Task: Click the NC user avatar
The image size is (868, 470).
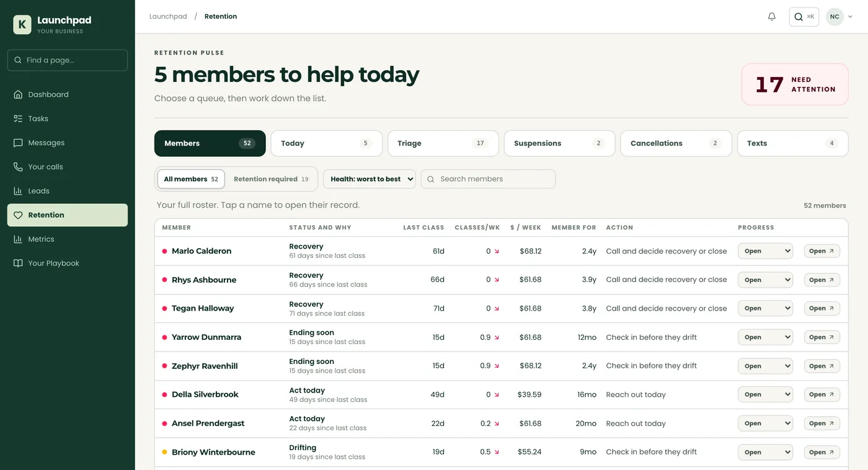Action: click(835, 17)
